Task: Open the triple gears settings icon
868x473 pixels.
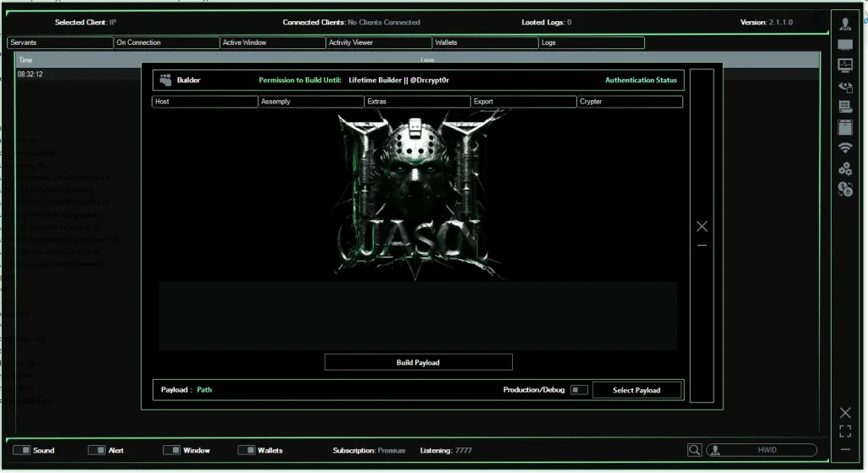Action: pyautogui.click(x=845, y=169)
